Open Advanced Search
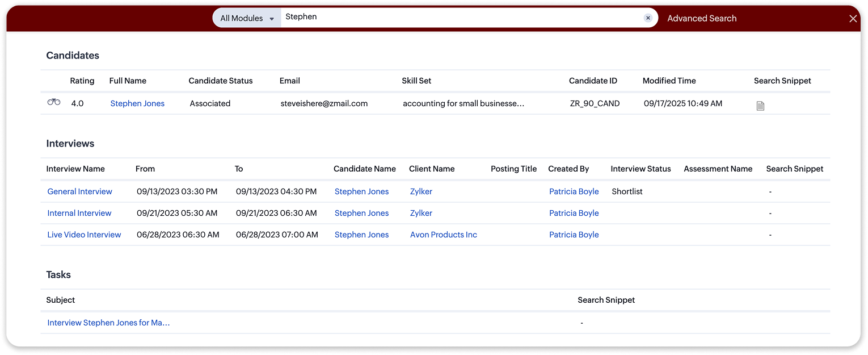This screenshot has width=868, height=355. (702, 18)
